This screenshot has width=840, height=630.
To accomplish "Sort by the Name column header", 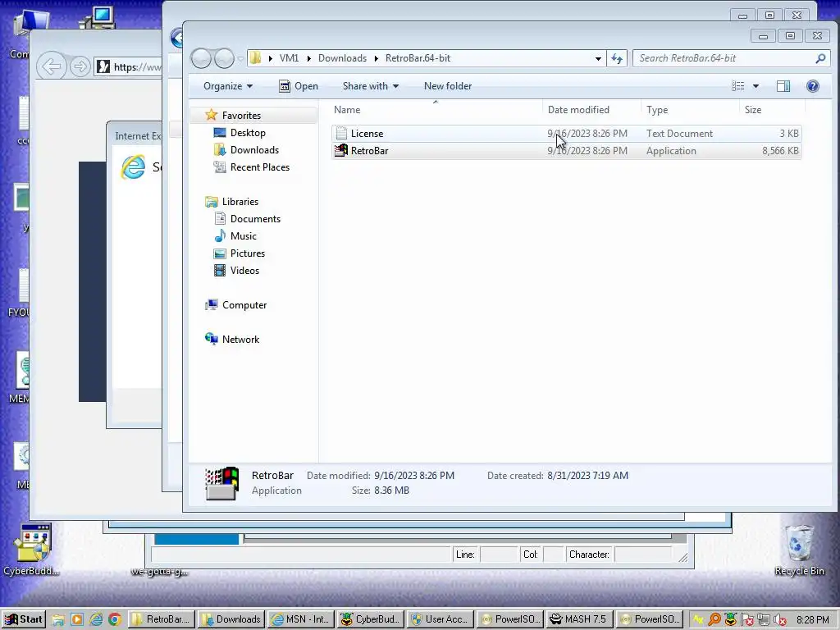I will point(436,110).
